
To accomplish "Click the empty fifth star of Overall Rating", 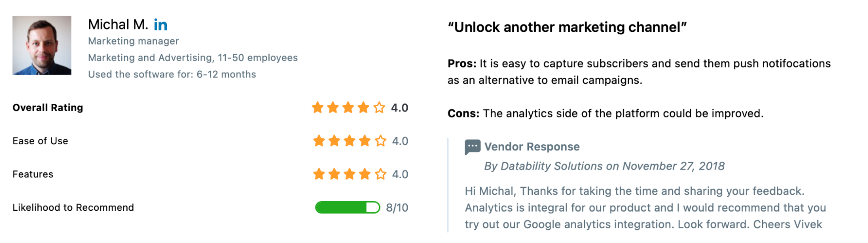I will (379, 107).
